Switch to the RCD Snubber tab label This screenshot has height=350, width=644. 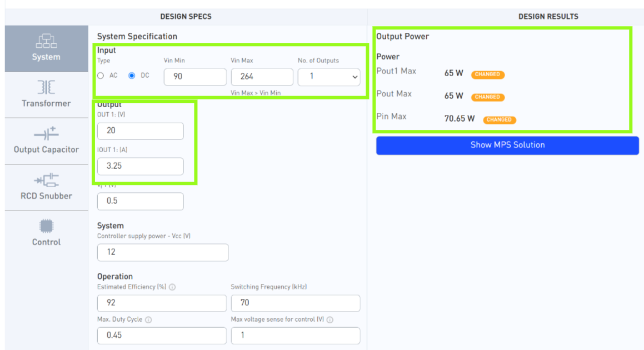pos(46,196)
